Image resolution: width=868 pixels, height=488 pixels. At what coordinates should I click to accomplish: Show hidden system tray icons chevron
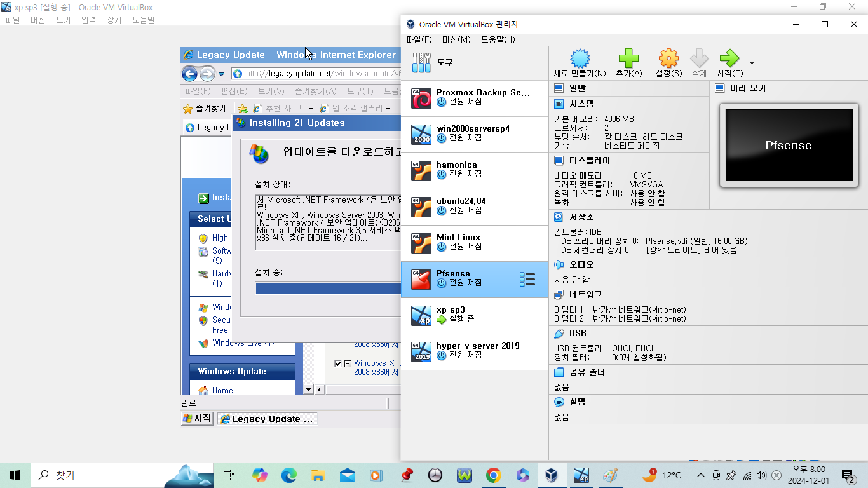coord(700,475)
